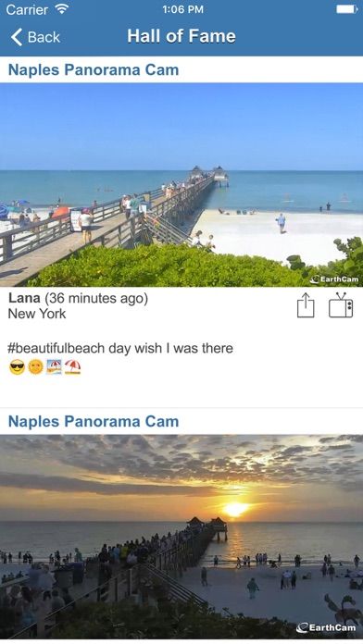
Task: View the daytime pier beach photo
Action: click(x=181, y=185)
